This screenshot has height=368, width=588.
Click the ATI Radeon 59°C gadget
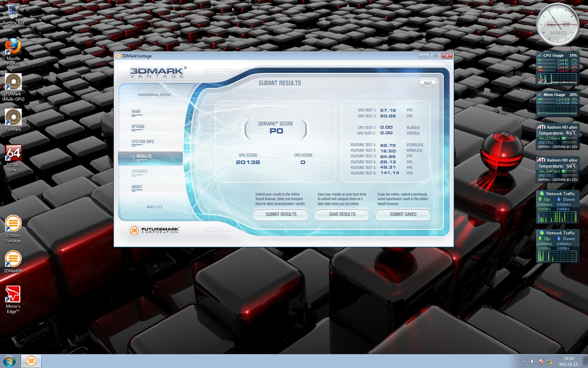click(x=558, y=170)
